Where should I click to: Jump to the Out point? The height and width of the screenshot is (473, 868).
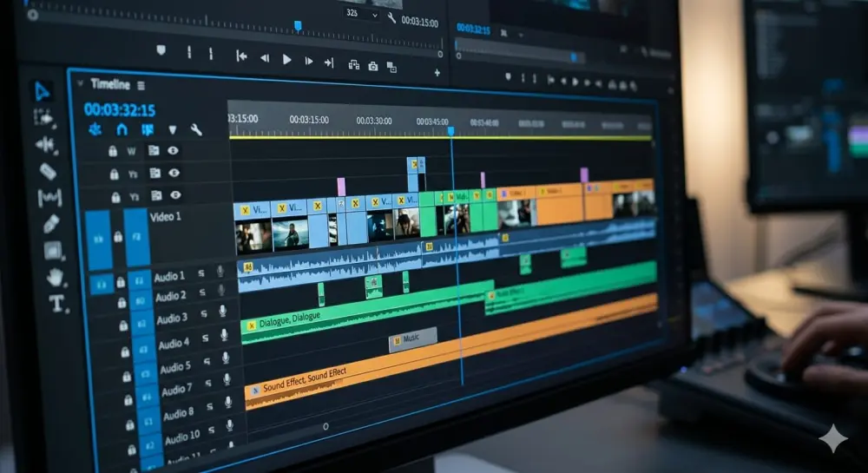[x=329, y=62]
